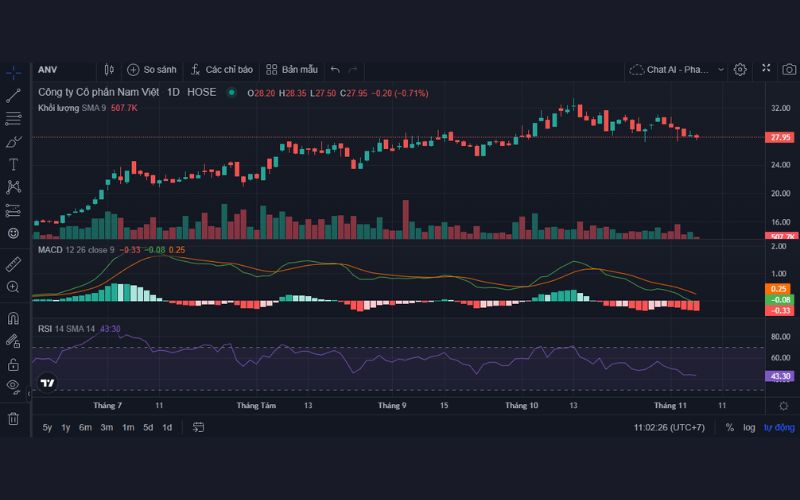
Task: Select the brush drawing tool
Action: click(x=14, y=142)
